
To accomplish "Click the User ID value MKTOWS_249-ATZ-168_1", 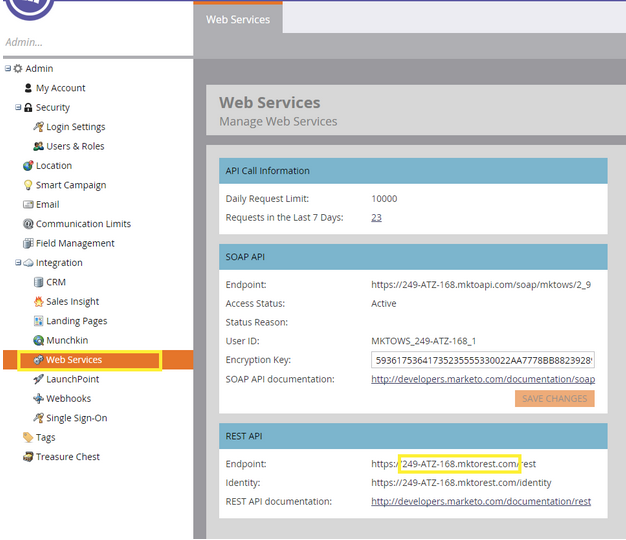I will [424, 341].
